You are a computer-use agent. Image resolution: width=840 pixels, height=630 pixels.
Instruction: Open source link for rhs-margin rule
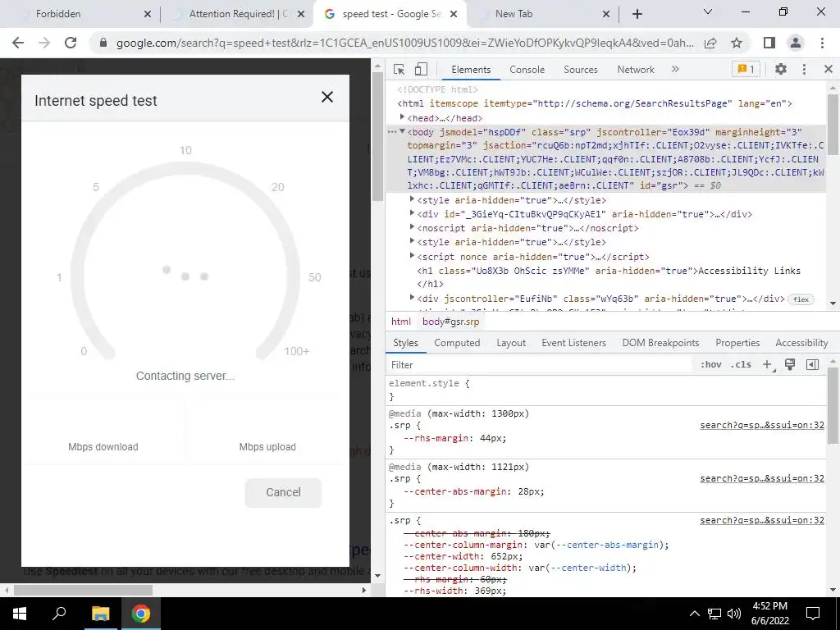(762, 426)
